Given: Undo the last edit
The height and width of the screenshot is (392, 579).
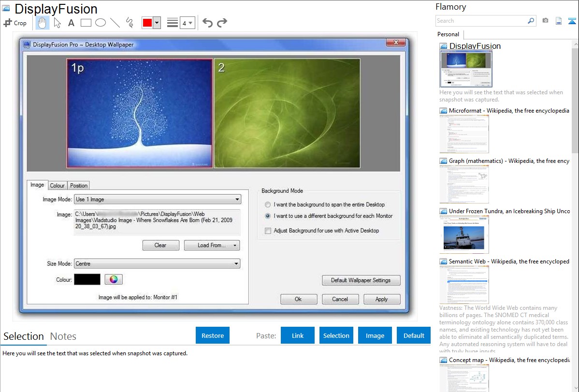Looking at the screenshot, I should point(207,23).
